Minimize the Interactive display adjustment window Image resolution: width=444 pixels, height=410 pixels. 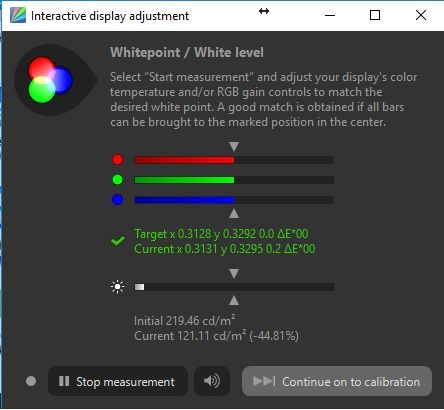pos(330,15)
